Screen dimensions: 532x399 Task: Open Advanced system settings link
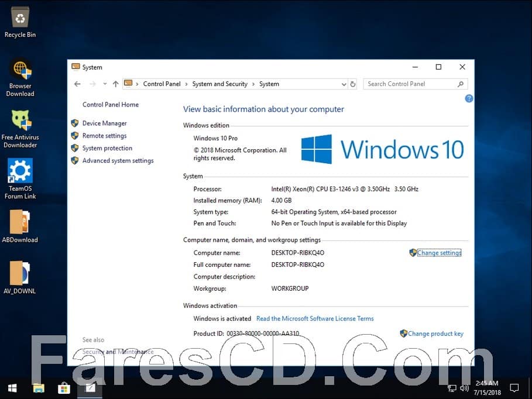coord(118,160)
